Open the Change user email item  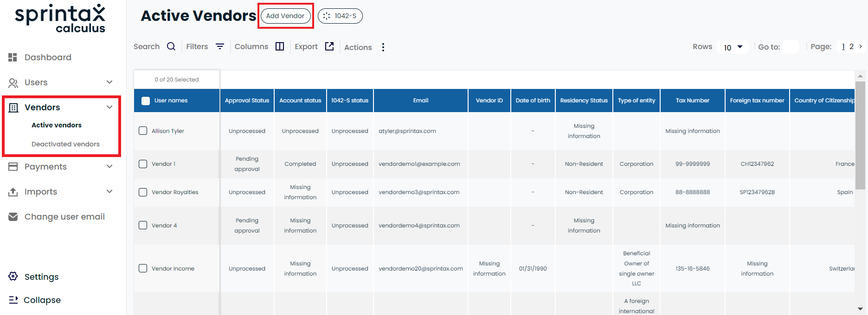(x=64, y=217)
